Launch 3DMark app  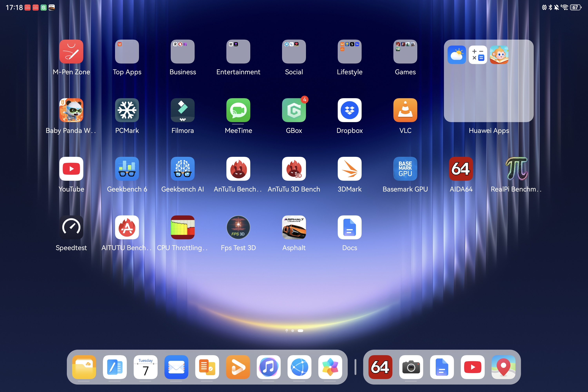[x=350, y=169]
